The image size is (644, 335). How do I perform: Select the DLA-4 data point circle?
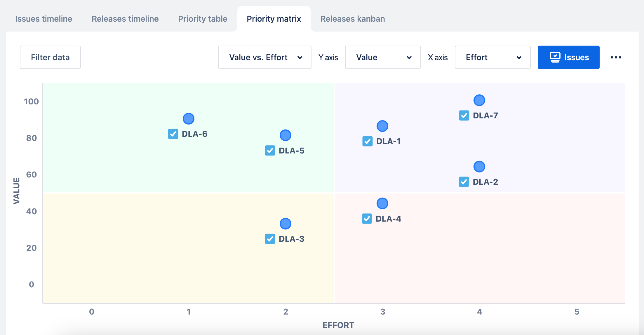pyautogui.click(x=382, y=203)
